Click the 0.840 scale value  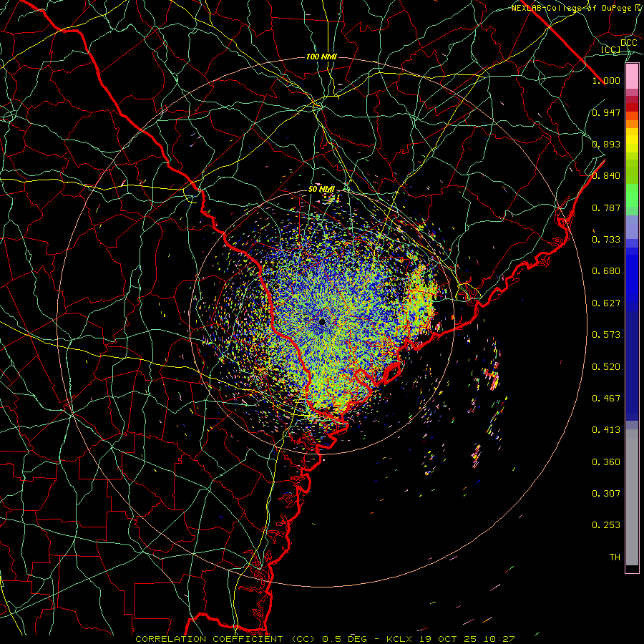click(x=606, y=176)
